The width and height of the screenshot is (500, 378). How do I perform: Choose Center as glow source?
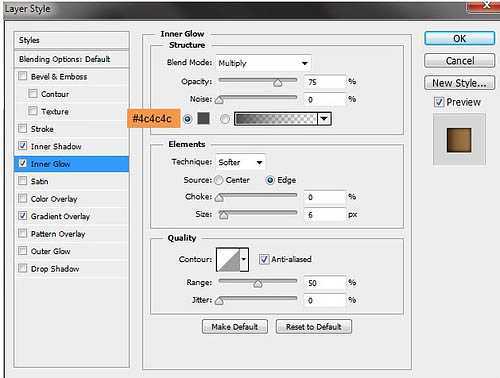tap(219, 180)
